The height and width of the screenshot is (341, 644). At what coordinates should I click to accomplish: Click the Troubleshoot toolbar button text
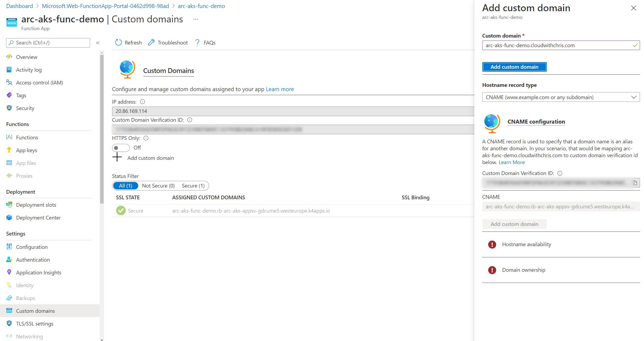173,43
